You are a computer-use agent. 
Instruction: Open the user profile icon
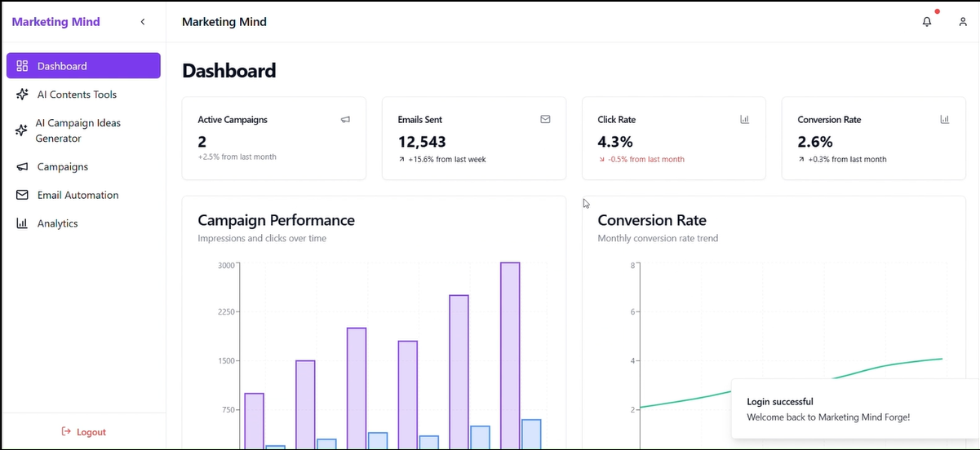963,22
